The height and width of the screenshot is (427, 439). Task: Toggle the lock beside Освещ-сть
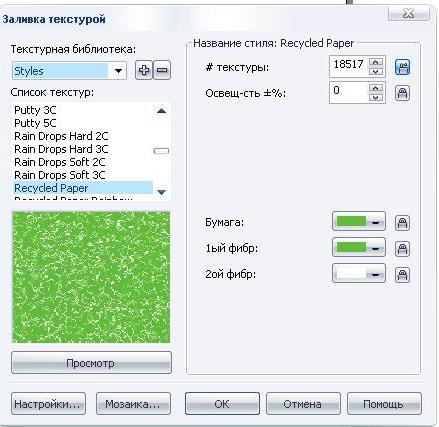click(402, 93)
